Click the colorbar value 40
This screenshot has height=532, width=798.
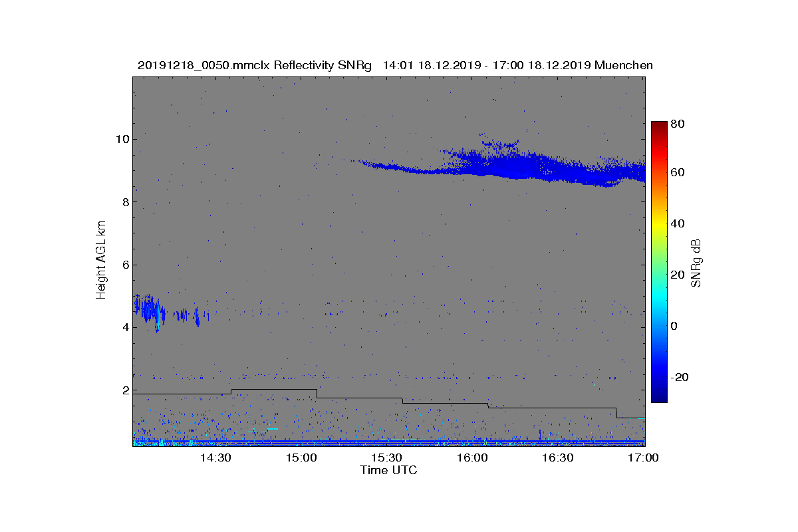pos(678,223)
